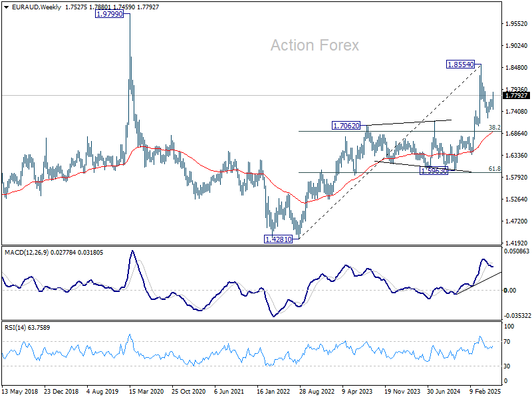Click the RSI scale value 100
The image size is (532, 399).
pyautogui.click(x=509, y=327)
